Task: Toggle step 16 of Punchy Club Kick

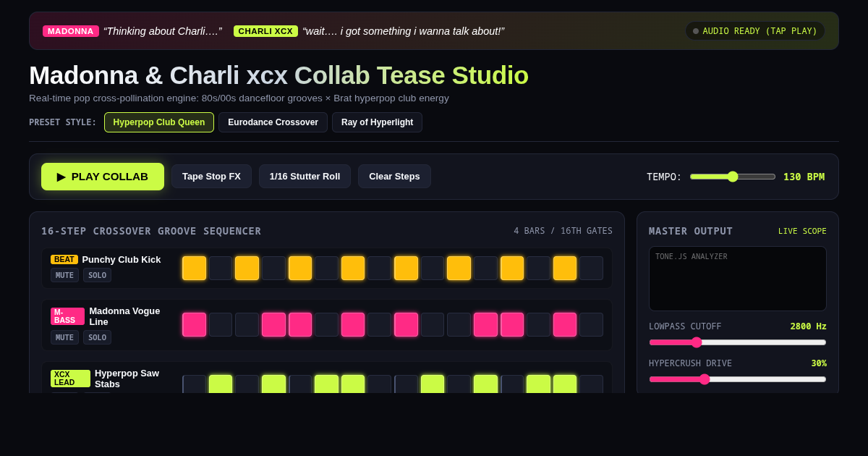Action: pyautogui.click(x=592, y=268)
